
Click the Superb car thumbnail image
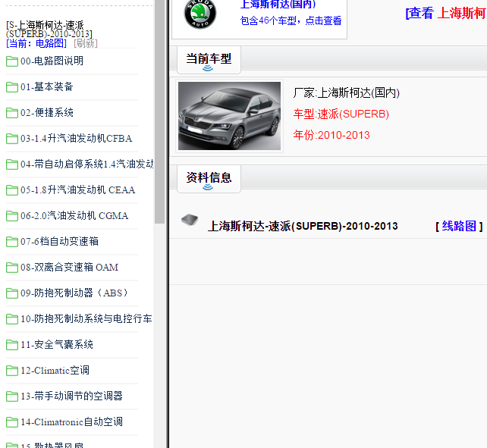click(x=229, y=116)
